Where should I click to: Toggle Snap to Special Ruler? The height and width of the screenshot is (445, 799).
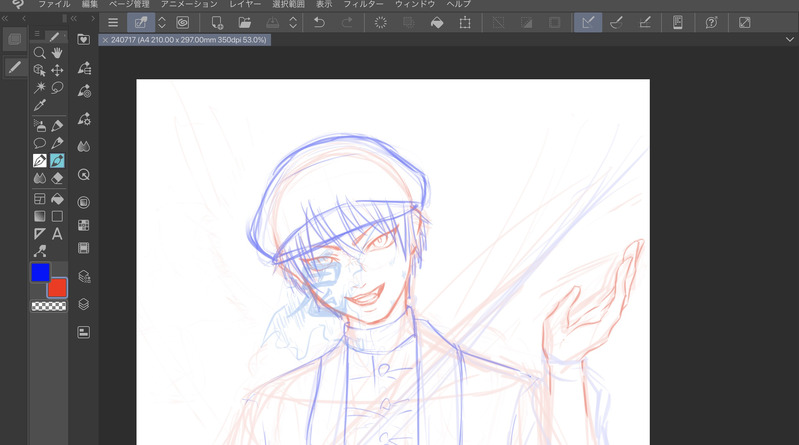(617, 22)
